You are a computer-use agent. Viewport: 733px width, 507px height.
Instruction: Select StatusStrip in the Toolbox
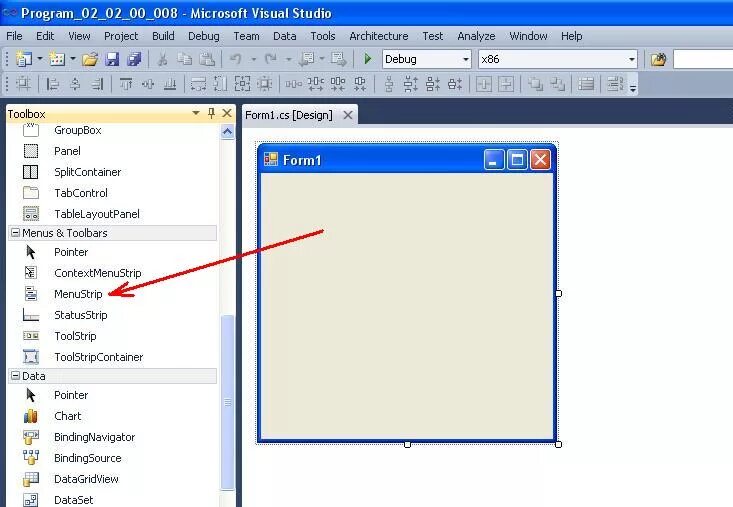(x=80, y=315)
